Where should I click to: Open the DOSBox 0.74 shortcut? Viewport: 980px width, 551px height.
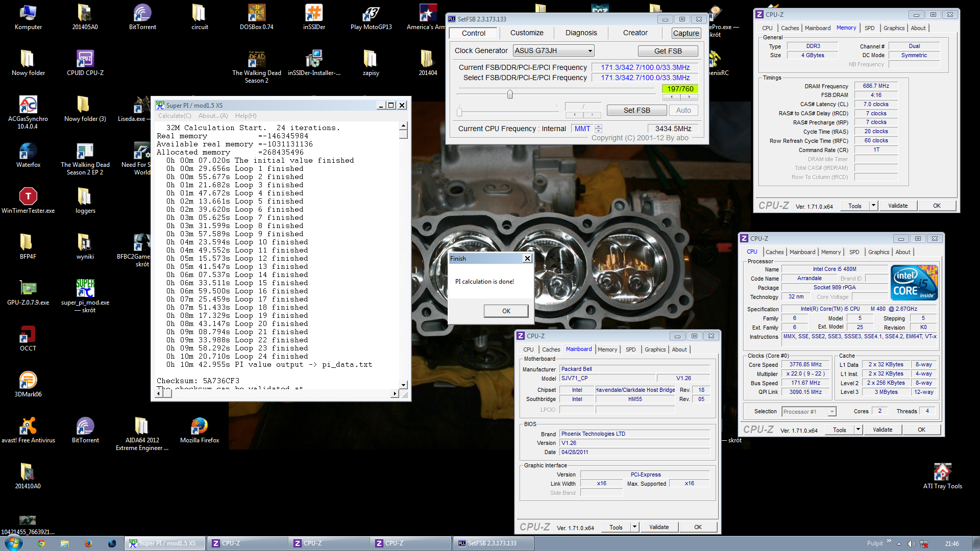tap(256, 17)
